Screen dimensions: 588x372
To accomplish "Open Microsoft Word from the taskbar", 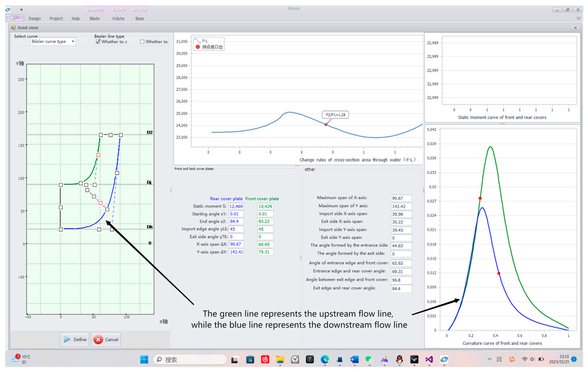I will [354, 359].
